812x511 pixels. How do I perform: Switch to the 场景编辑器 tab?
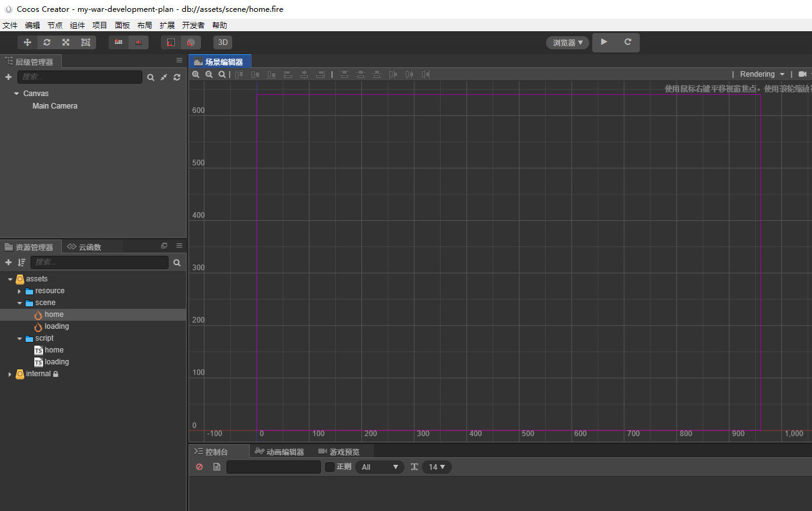point(220,62)
